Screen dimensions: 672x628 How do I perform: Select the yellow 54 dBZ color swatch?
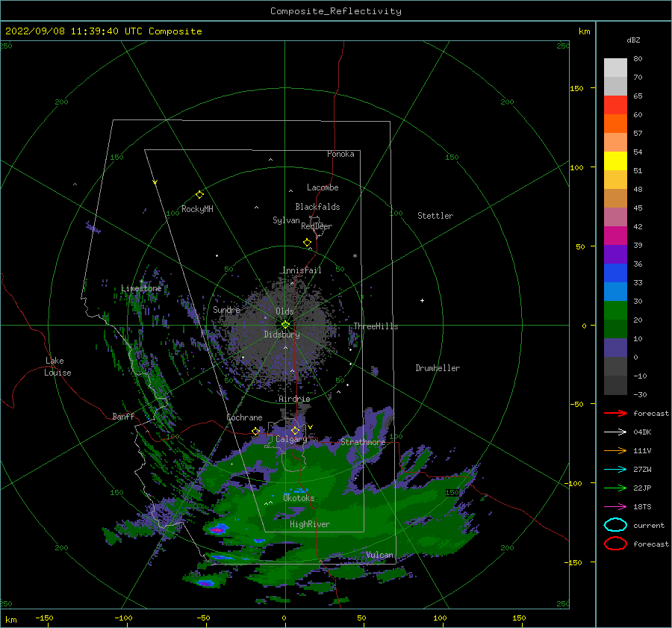pos(615,161)
